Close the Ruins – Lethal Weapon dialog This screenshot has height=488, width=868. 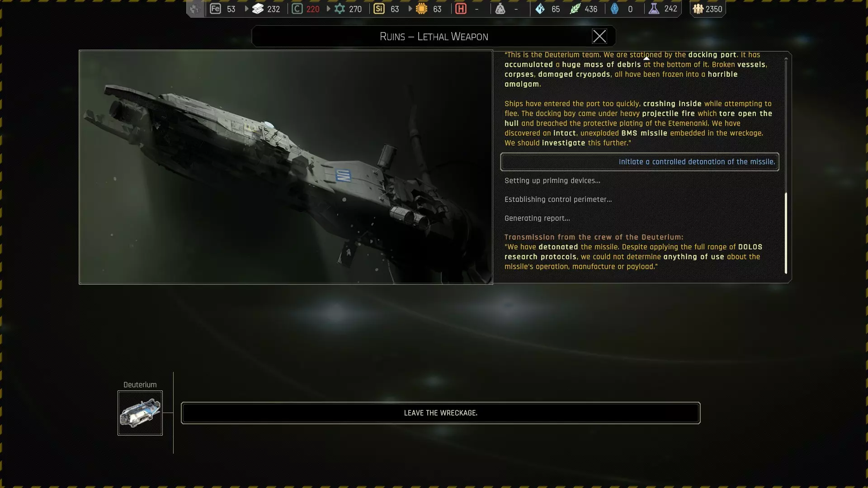tap(599, 36)
